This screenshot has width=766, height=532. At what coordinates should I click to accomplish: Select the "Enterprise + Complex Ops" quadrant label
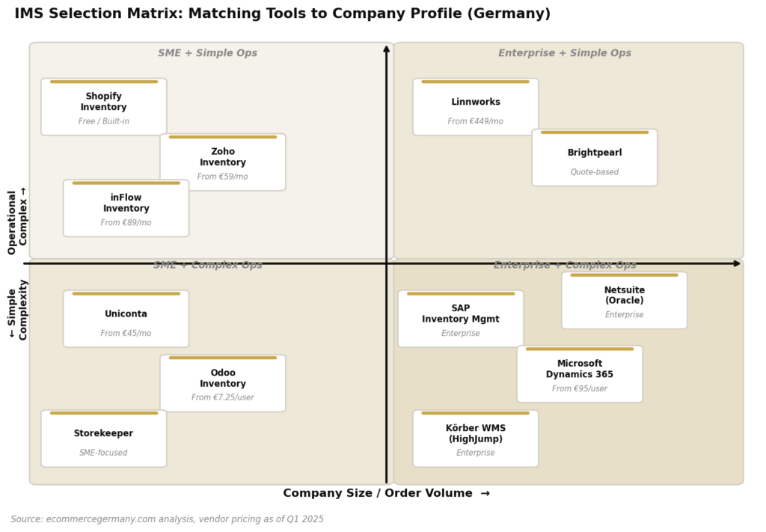click(564, 266)
